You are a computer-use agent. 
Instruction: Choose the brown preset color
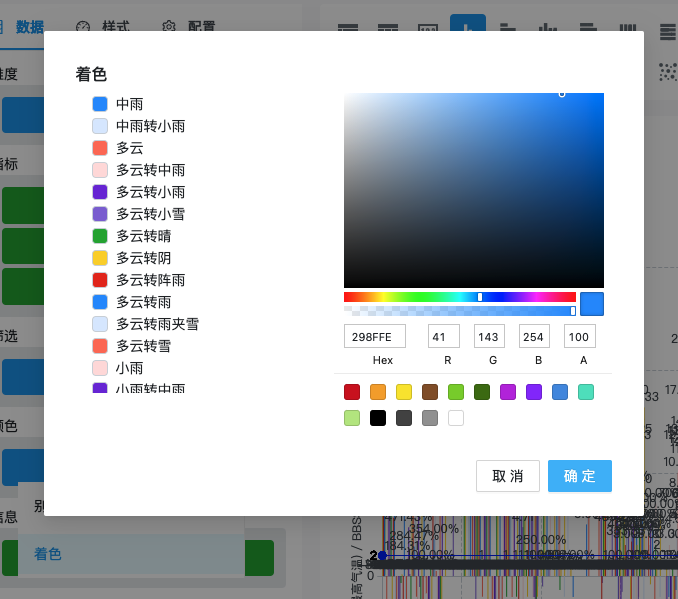point(430,392)
